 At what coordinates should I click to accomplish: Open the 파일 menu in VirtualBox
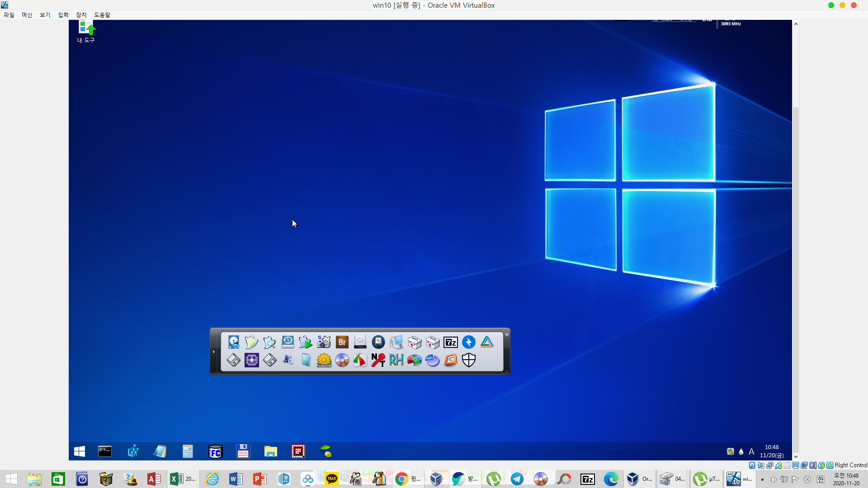(x=9, y=15)
